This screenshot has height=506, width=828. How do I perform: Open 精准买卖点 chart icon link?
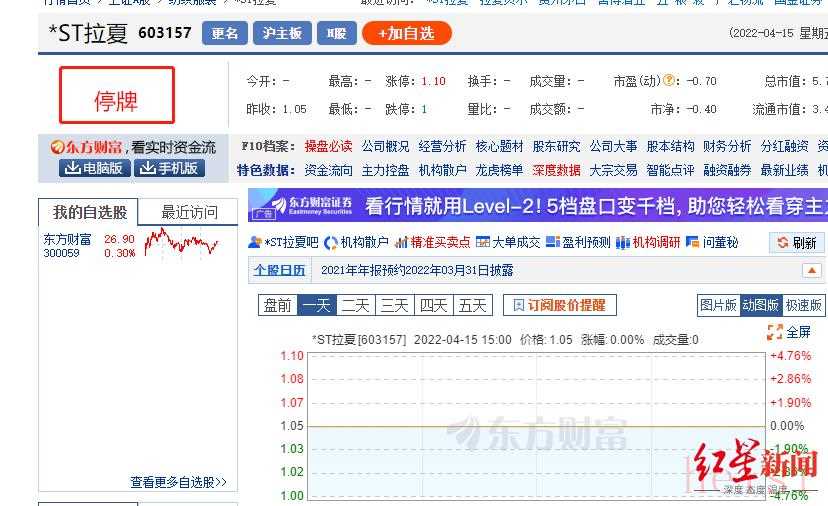(x=432, y=242)
